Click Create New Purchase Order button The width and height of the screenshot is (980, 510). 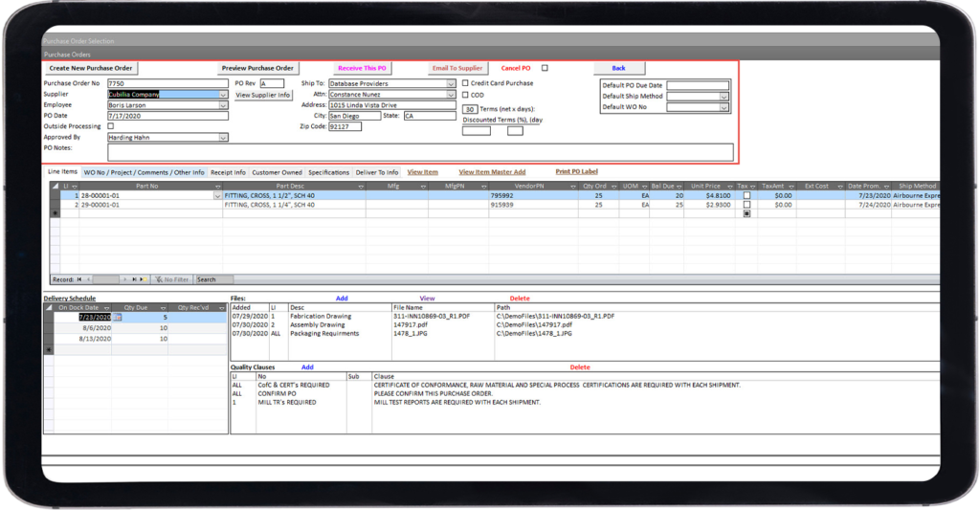91,68
